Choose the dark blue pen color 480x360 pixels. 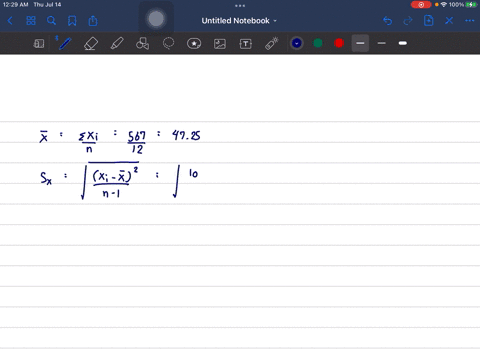tap(297, 43)
